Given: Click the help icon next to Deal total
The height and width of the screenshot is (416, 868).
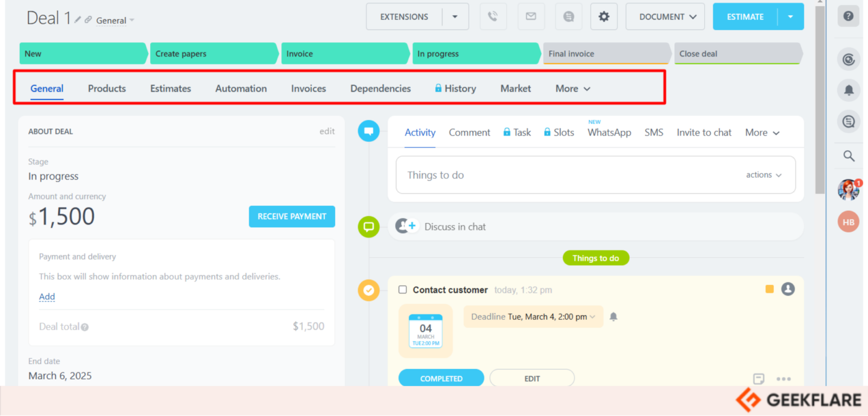Looking at the screenshot, I should 85,327.
